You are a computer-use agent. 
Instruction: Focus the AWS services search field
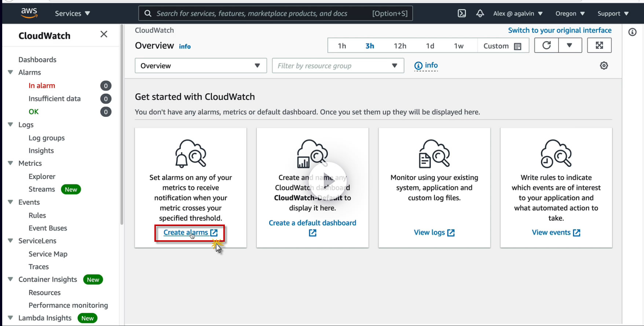point(275,14)
